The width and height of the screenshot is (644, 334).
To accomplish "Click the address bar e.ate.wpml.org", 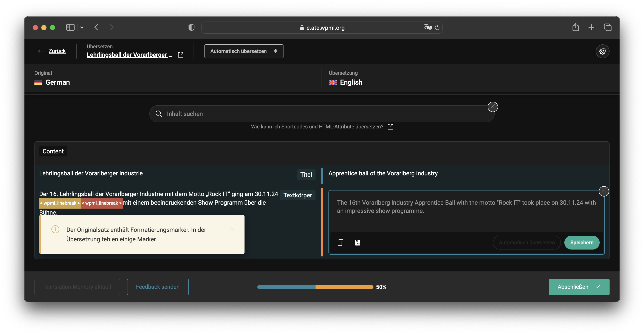I will [x=322, y=28].
